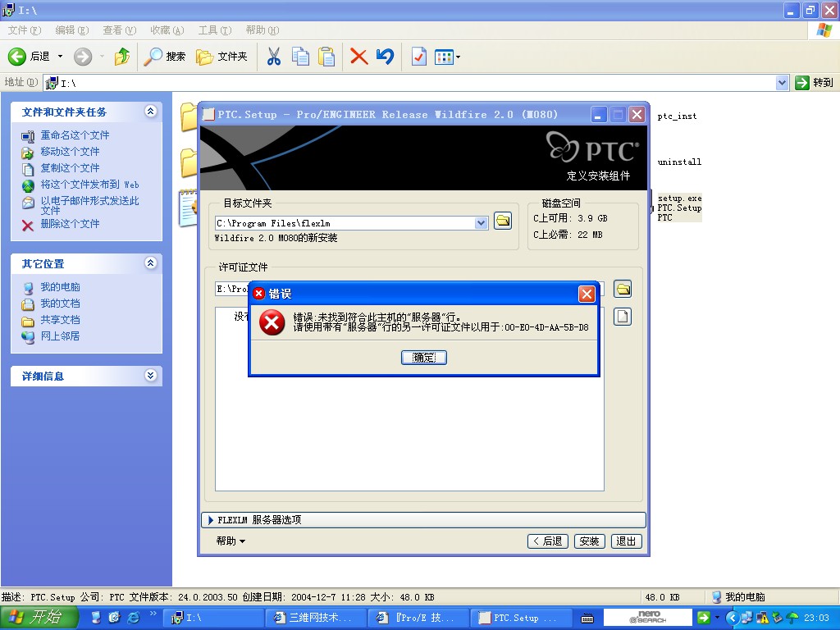The height and width of the screenshot is (630, 840).
Task: Click the Go button beside address bar
Action: click(x=815, y=83)
